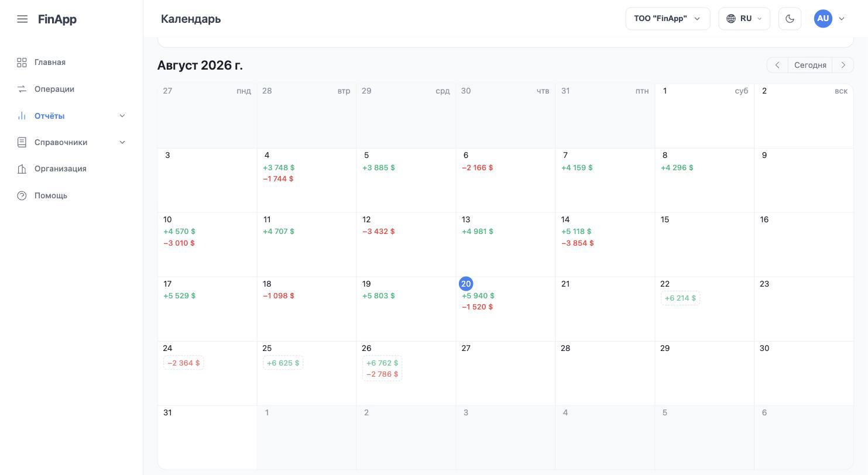
Task: Click the Помощь question mark icon
Action: (22, 195)
